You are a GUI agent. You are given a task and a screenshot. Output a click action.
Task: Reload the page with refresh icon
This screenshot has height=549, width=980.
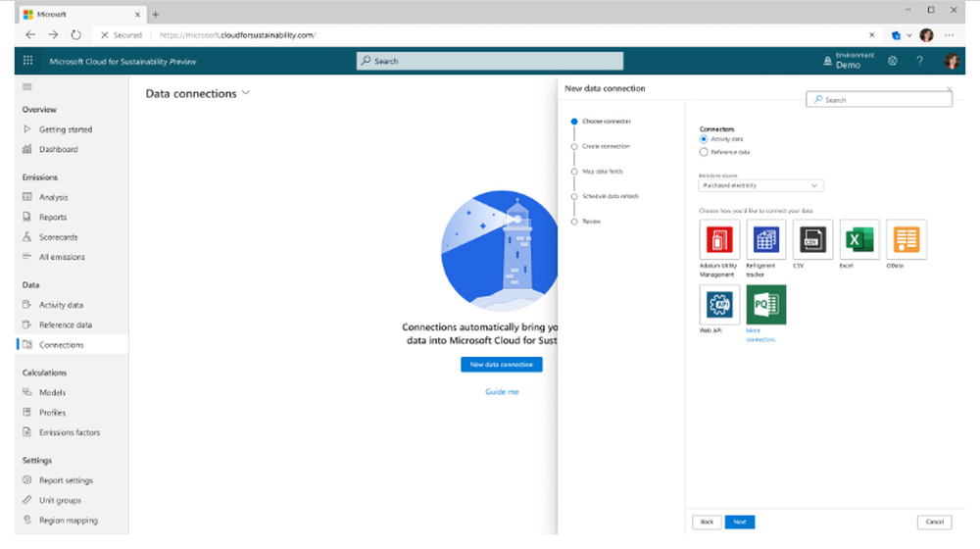tap(75, 35)
